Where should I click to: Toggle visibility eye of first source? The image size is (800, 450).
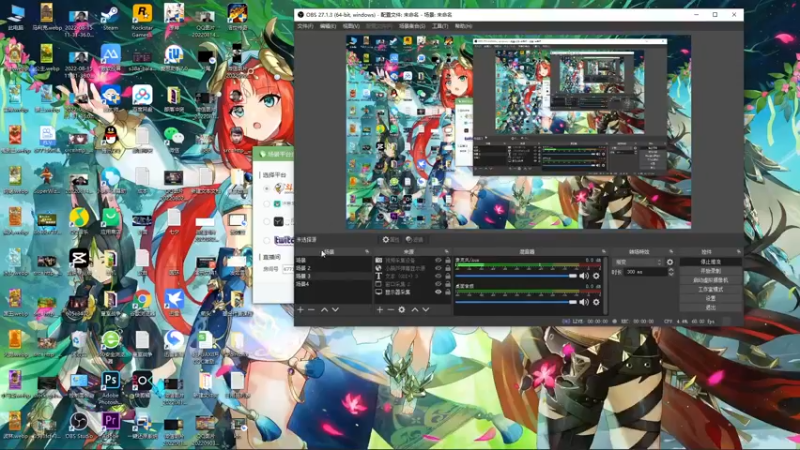coord(437,261)
